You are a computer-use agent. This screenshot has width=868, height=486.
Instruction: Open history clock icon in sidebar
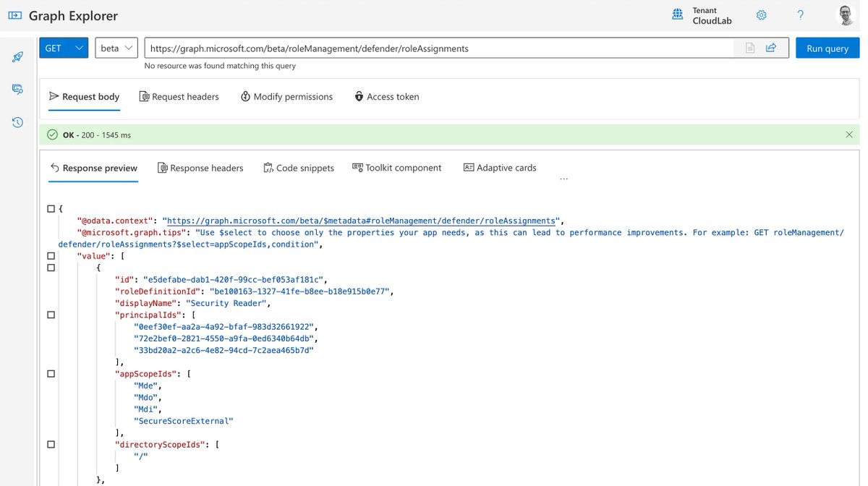(17, 122)
